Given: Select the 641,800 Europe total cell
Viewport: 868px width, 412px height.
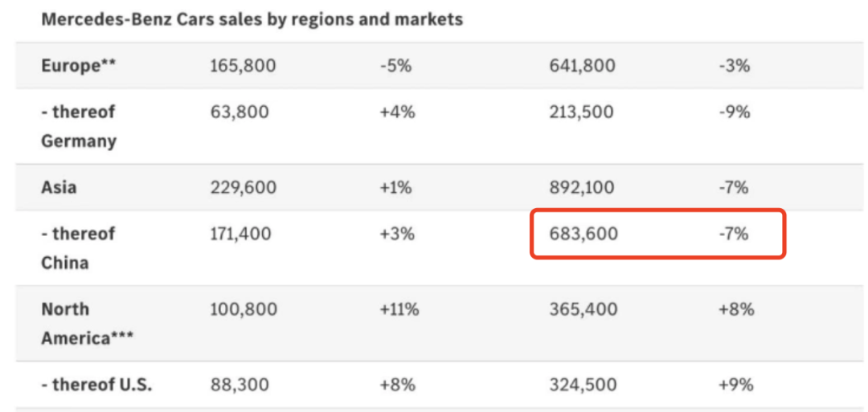Looking at the screenshot, I should pos(582,66).
